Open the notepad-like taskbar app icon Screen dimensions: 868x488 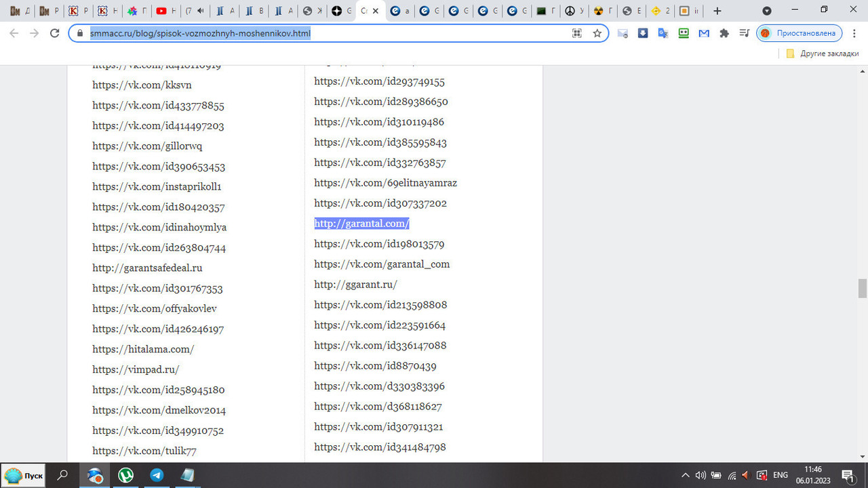click(187, 476)
